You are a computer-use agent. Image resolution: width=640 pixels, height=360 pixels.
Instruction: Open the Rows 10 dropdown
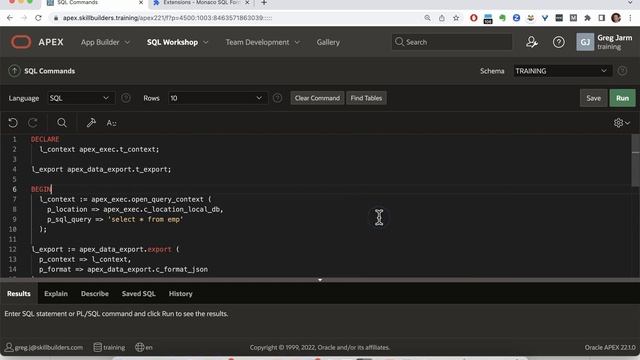(218, 98)
